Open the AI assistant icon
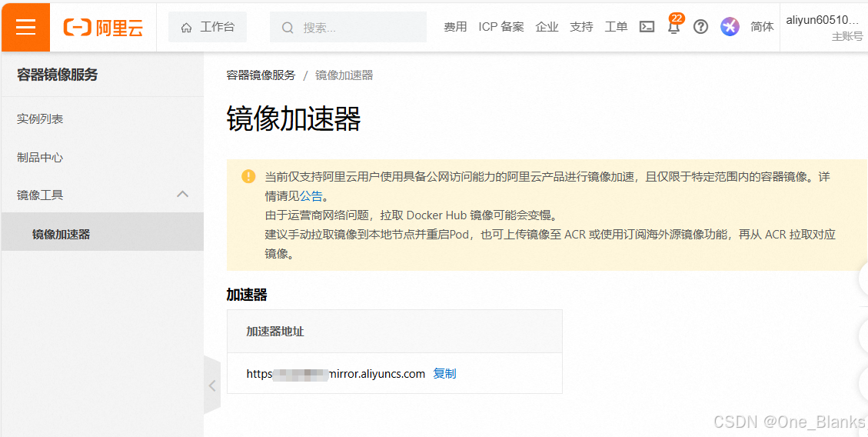The image size is (868, 437). coord(730,27)
